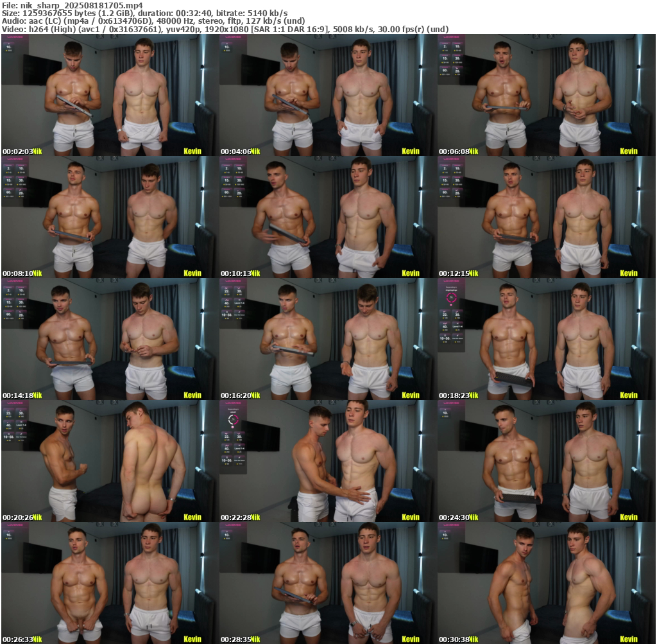Screen dimensions: 657x644
Task: Click the 00:02:03 timestamp label
Action: [17, 152]
